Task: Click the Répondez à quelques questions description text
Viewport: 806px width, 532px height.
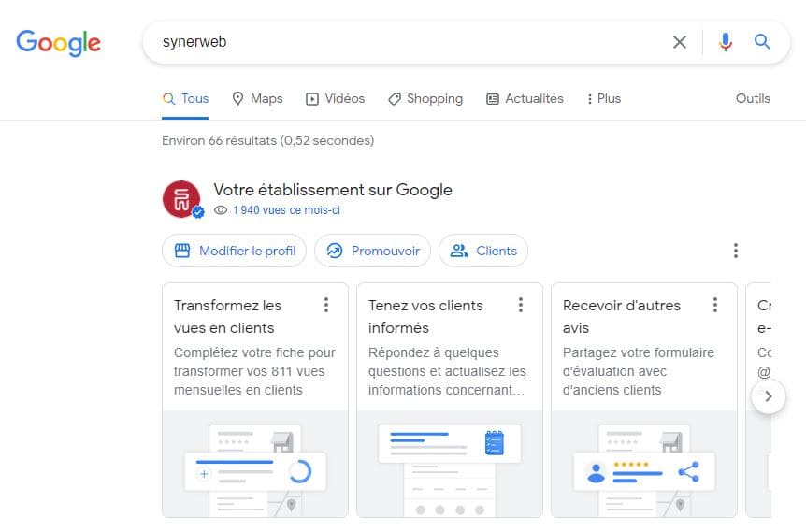Action: (447, 371)
